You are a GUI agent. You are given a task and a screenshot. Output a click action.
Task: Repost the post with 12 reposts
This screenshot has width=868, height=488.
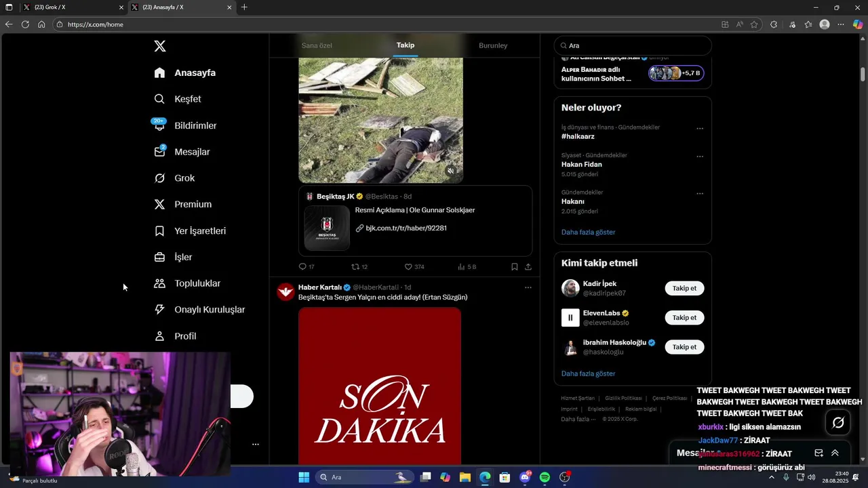pyautogui.click(x=359, y=267)
